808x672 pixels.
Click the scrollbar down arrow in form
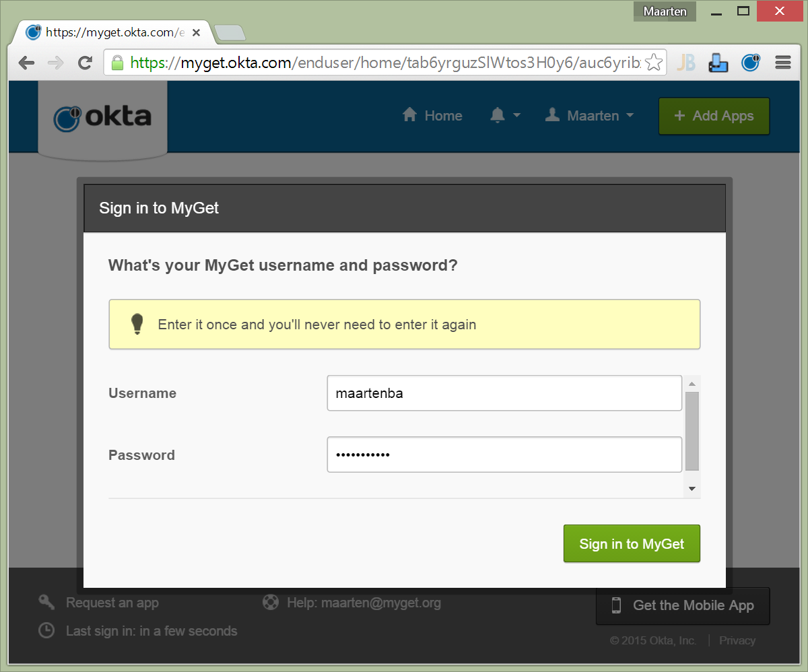(x=692, y=489)
